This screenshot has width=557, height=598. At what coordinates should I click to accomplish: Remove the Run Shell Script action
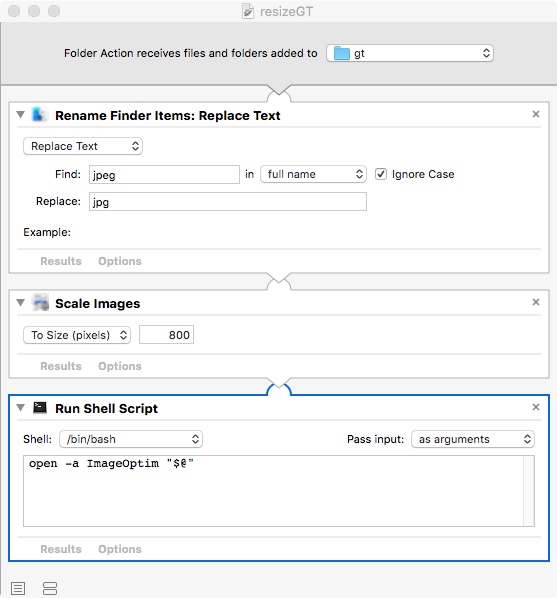[x=536, y=407]
